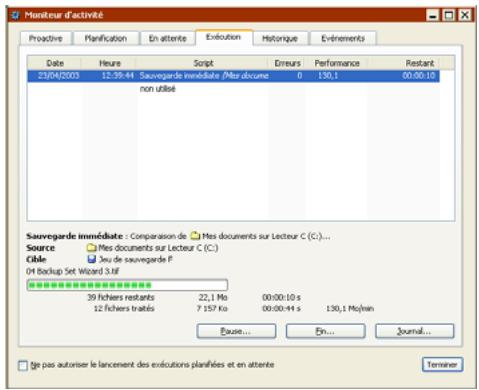
Task: Click the Performance column header
Action: [337, 63]
